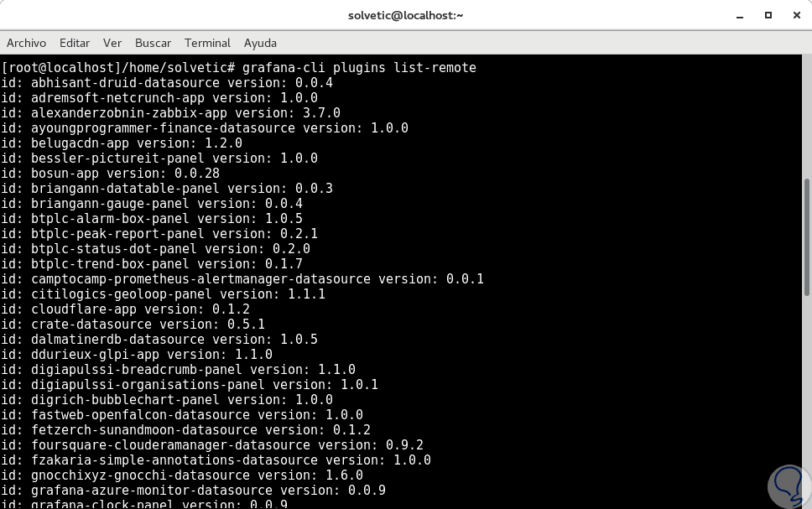Click the camptocamp-prometheus-alertmanager-datasource line
Image resolution: width=812 pixels, height=509 pixels.
click(242, 278)
